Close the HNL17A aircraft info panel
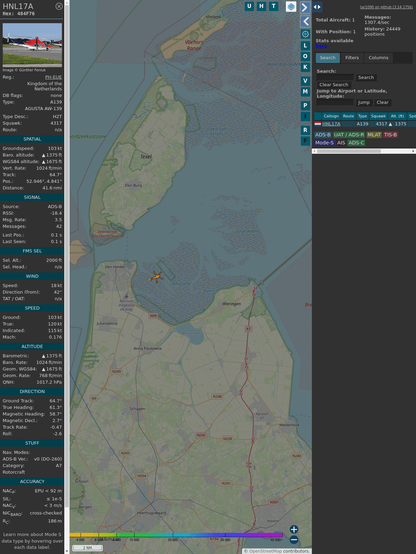 click(59, 6)
